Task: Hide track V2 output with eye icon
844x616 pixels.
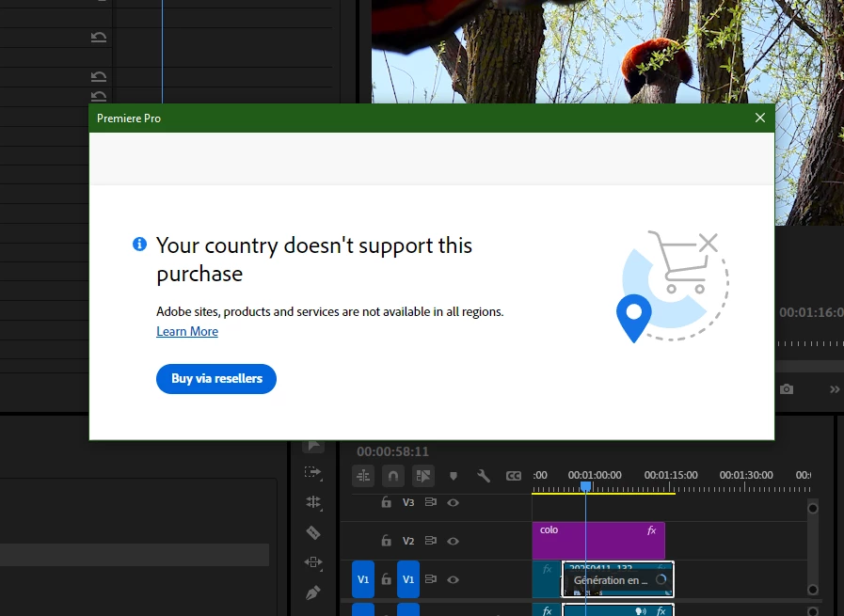Action: pos(454,541)
